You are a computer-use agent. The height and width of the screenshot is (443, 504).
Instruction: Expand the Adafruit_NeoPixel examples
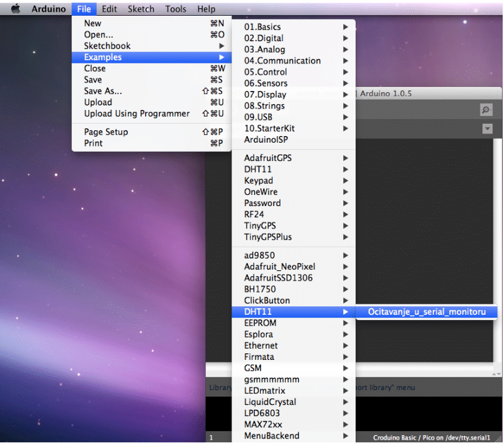[x=279, y=266]
